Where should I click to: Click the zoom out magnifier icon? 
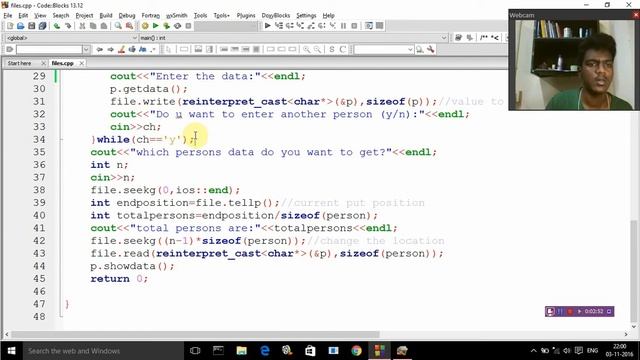pyautogui.click(x=318, y=49)
